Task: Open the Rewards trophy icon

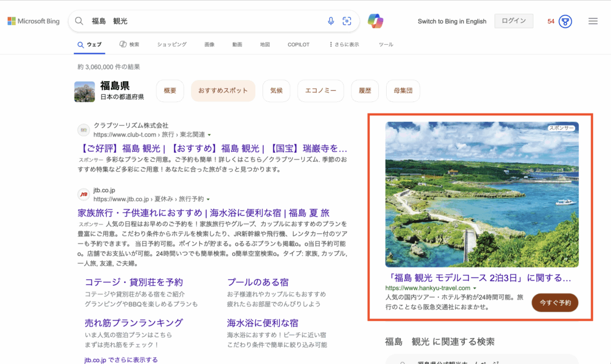Action: (566, 21)
